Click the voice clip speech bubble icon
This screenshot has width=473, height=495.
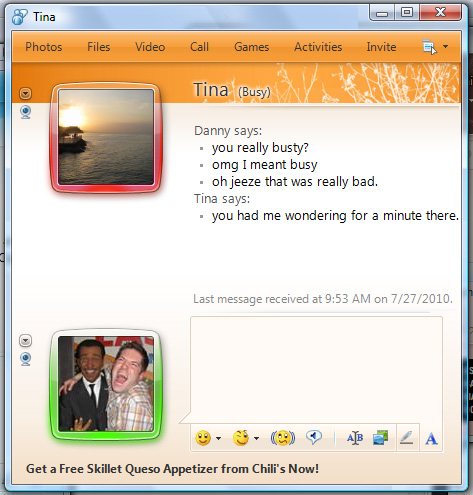[x=314, y=437]
